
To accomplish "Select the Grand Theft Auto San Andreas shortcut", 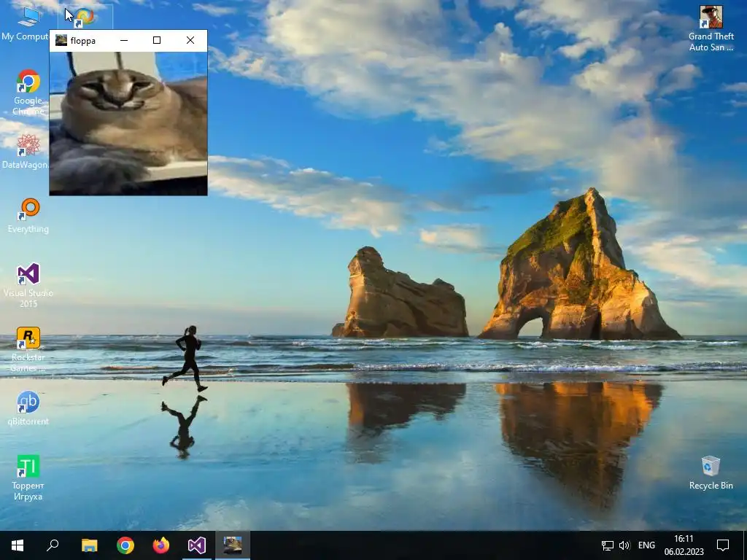I will [711, 28].
